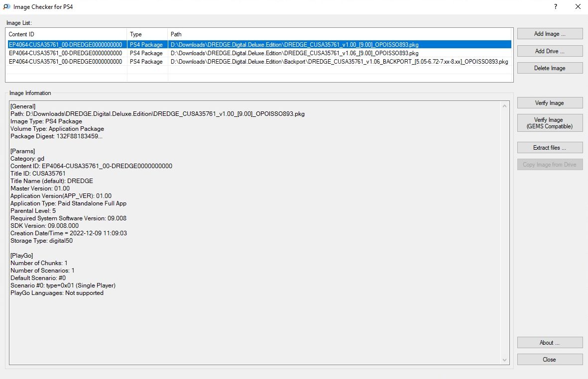
Task: Click the 'Image Type: PS4 Package' line
Action: [46, 121]
